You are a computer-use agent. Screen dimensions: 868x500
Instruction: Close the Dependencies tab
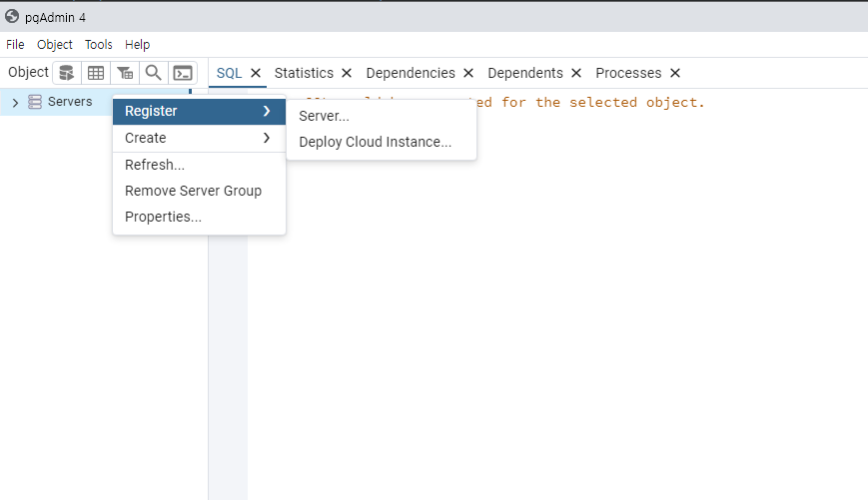[x=468, y=73]
